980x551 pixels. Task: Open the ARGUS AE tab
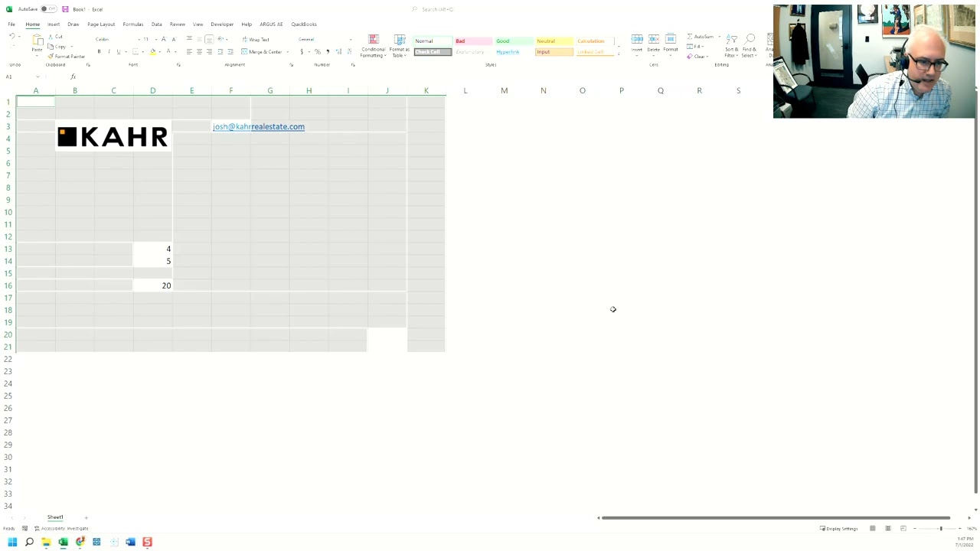271,24
